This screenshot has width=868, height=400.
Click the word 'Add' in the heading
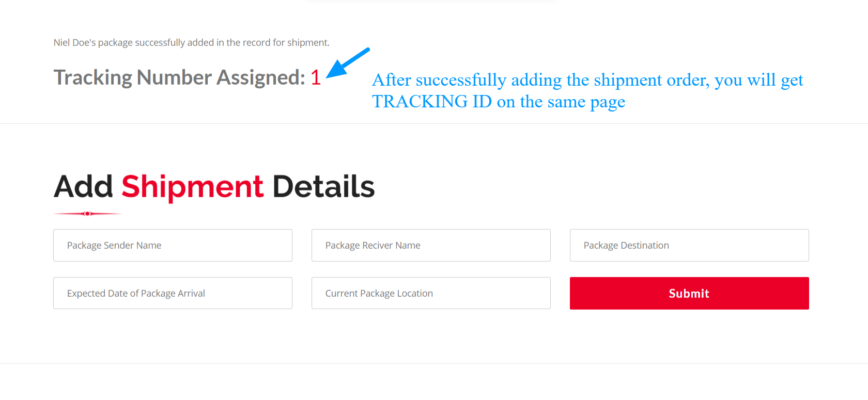(x=83, y=186)
